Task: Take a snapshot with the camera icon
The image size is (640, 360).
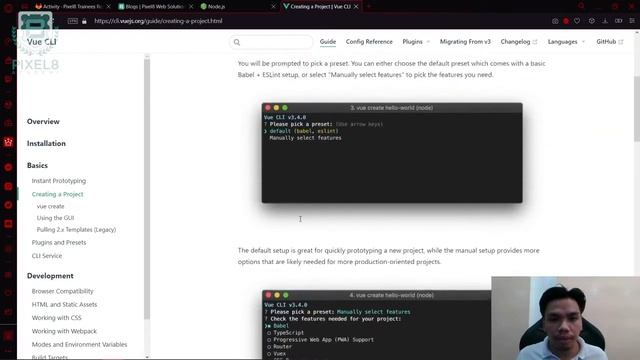Action: 555,21
